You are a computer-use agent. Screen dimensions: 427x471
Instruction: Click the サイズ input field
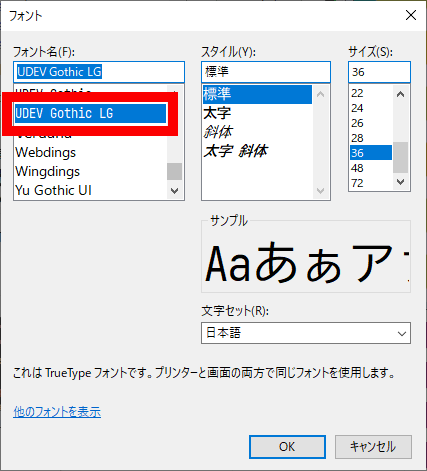click(379, 72)
